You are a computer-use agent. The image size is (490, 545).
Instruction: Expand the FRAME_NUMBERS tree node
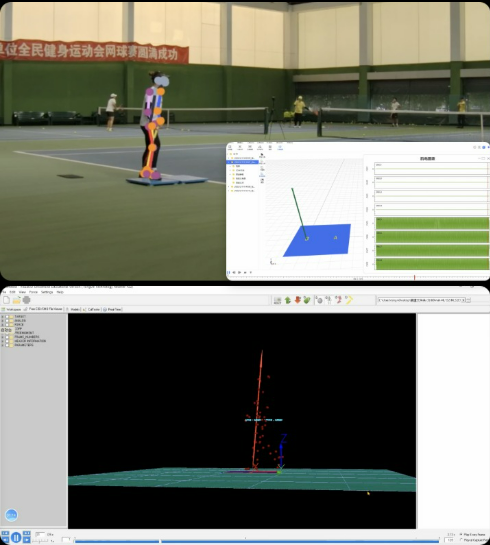click(x=2, y=337)
